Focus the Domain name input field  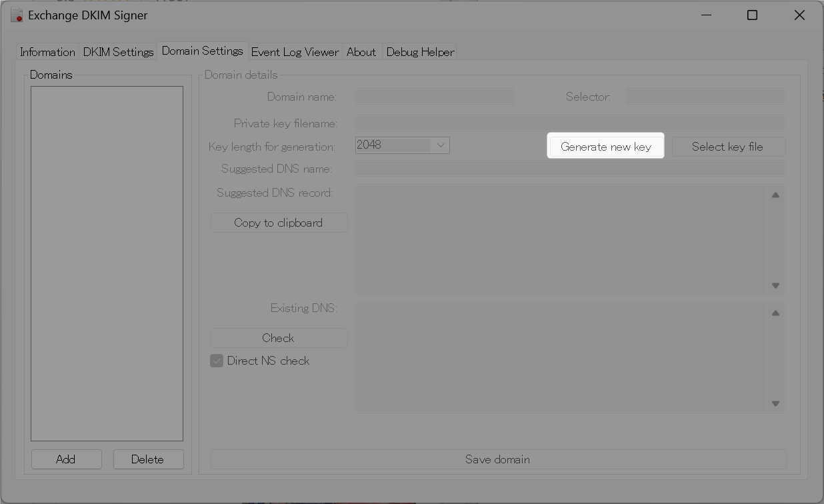(435, 97)
